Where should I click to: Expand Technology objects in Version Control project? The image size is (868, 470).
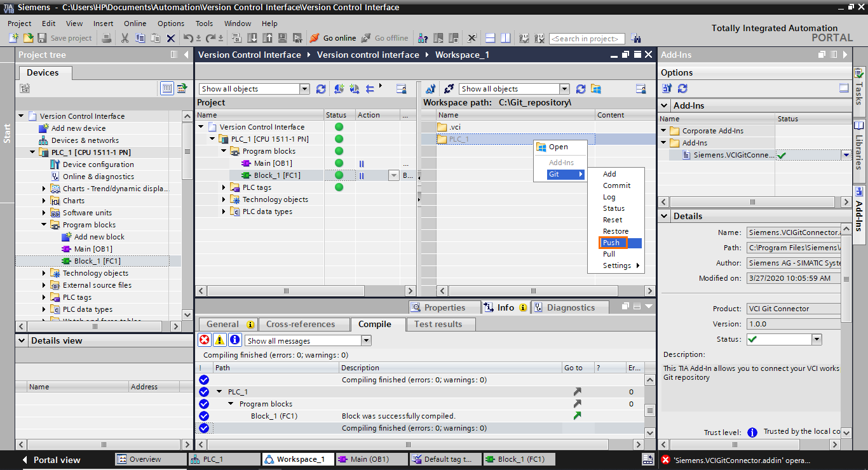tap(224, 199)
